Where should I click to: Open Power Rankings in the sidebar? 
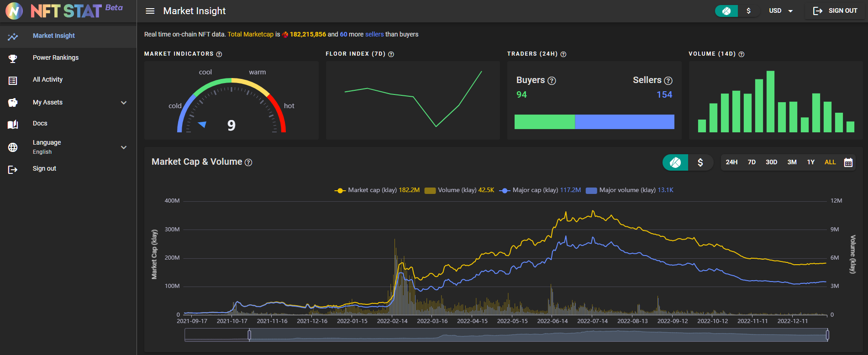point(55,57)
